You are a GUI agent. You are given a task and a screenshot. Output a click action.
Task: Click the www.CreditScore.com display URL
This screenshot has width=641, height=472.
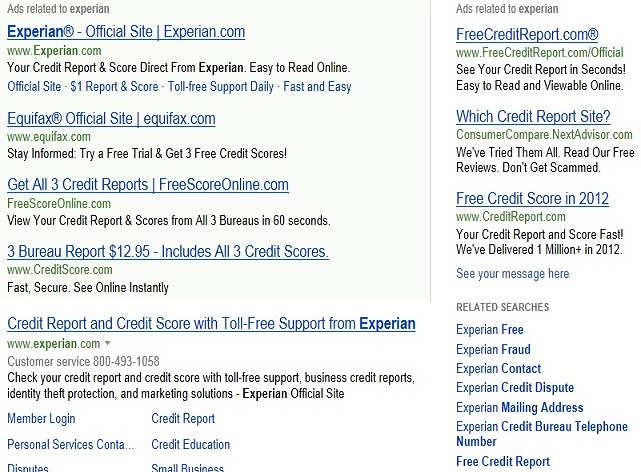pos(60,270)
